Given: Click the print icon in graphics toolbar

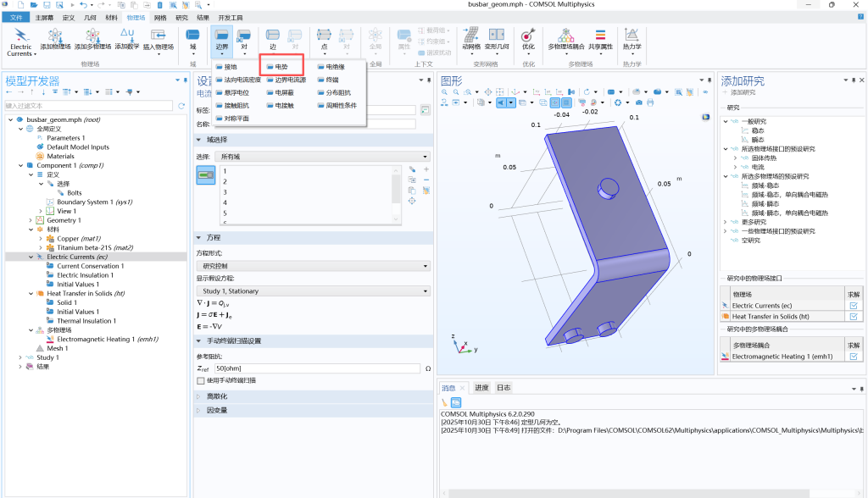Looking at the screenshot, I should 650,102.
